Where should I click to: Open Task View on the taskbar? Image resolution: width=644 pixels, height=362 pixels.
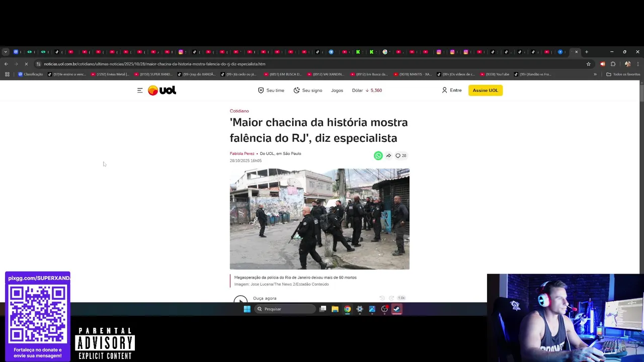point(323,309)
